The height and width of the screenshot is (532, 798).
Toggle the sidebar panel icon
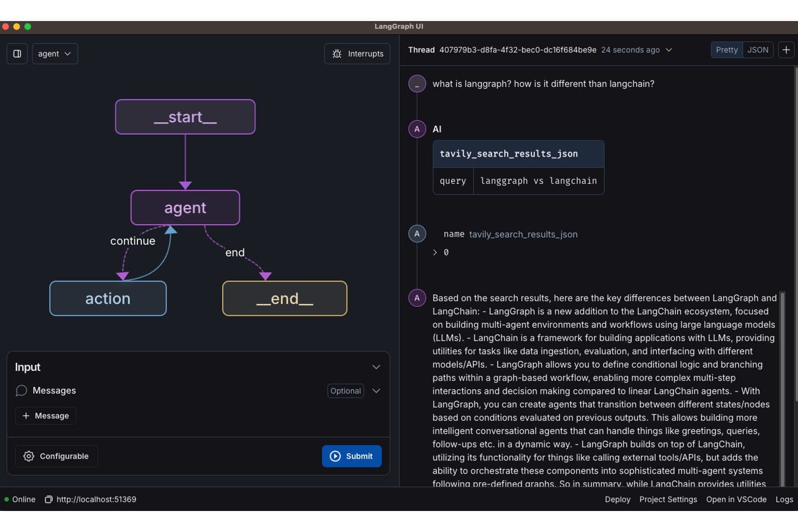17,54
